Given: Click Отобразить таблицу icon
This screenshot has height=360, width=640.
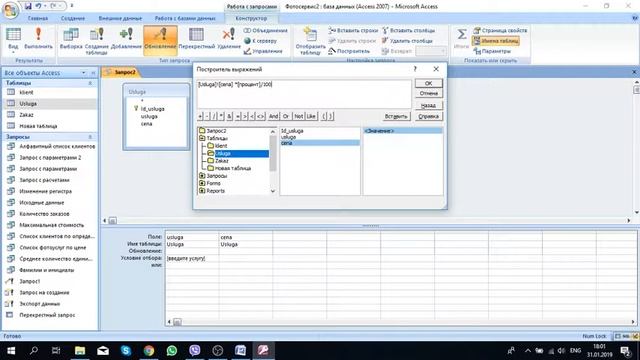Looking at the screenshot, I should coord(310,41).
